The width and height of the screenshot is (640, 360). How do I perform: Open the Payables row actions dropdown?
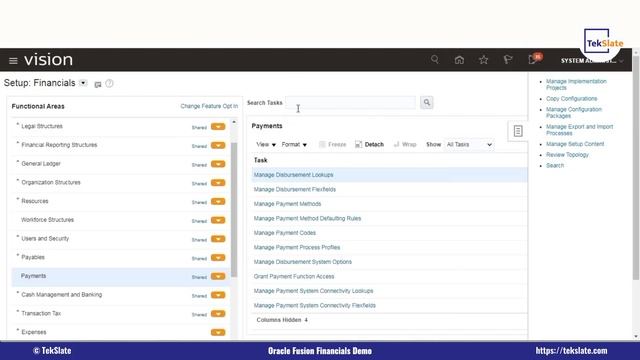218,258
